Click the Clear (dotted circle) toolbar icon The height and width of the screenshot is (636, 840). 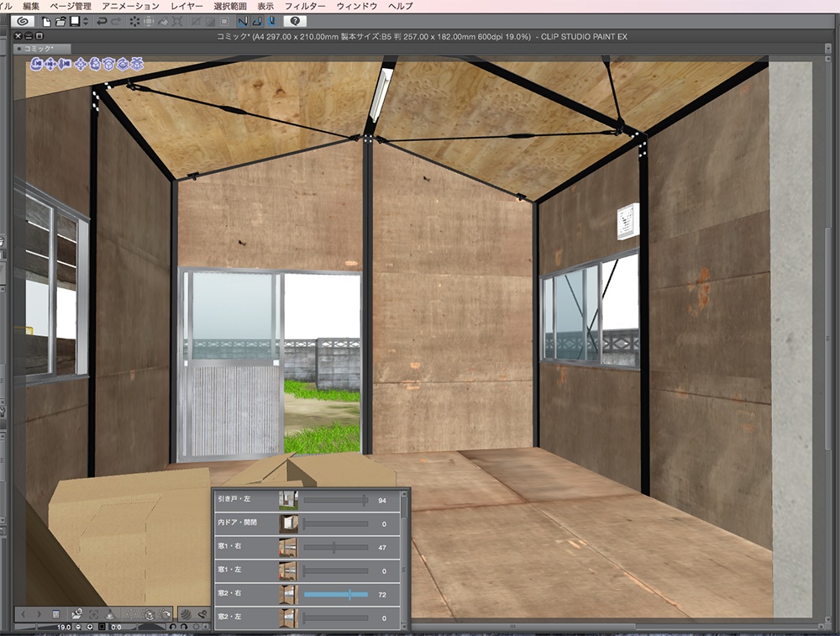coord(134,21)
